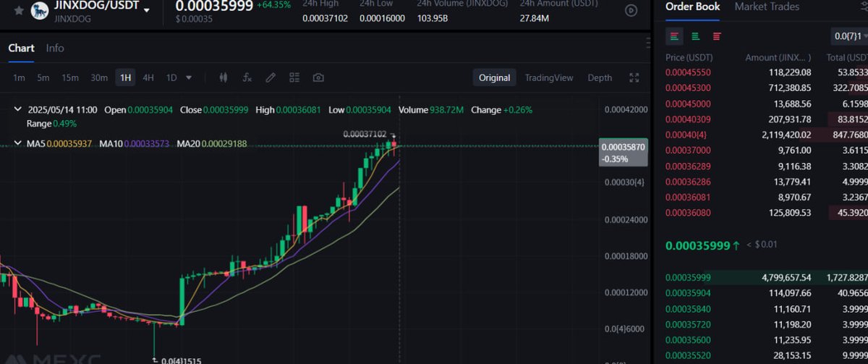This screenshot has height=364, width=868.
Task: Open the Market Trades tab
Action: [x=767, y=7]
